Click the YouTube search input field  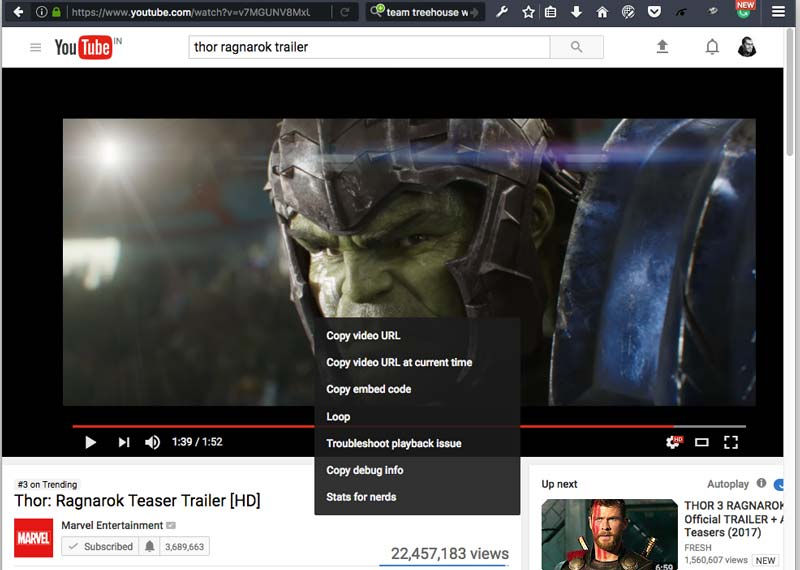(369, 47)
